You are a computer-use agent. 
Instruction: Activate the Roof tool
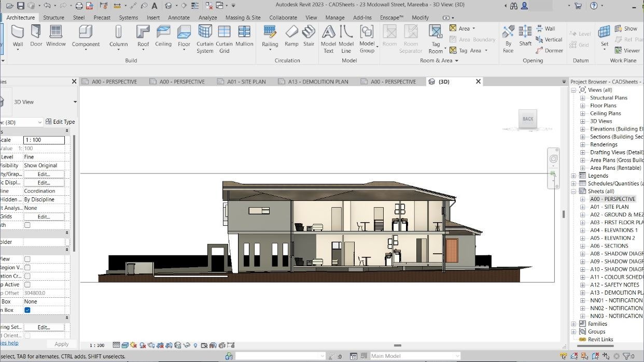[143, 36]
